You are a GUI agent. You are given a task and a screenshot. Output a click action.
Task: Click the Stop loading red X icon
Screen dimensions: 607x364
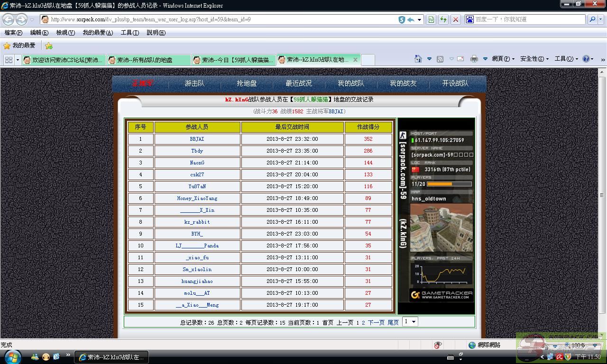455,19
